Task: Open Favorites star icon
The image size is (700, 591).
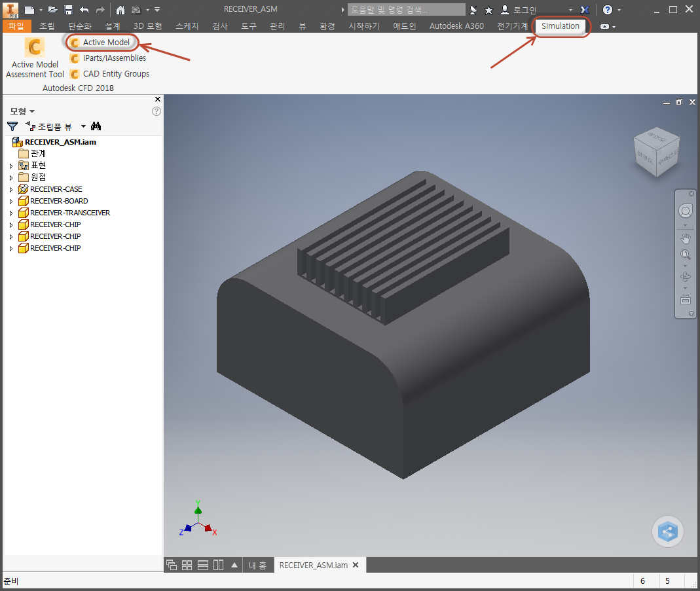Action: [489, 9]
